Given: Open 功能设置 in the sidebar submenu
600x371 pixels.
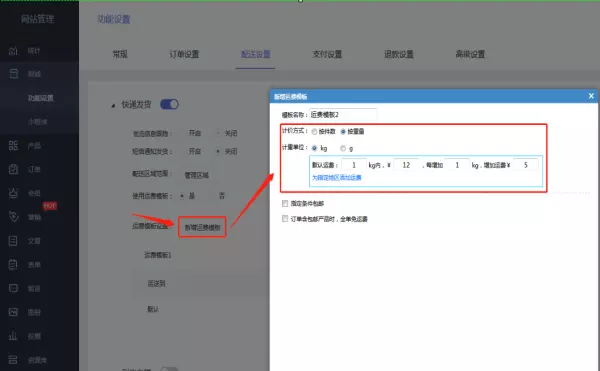Looking at the screenshot, I should [41, 98].
